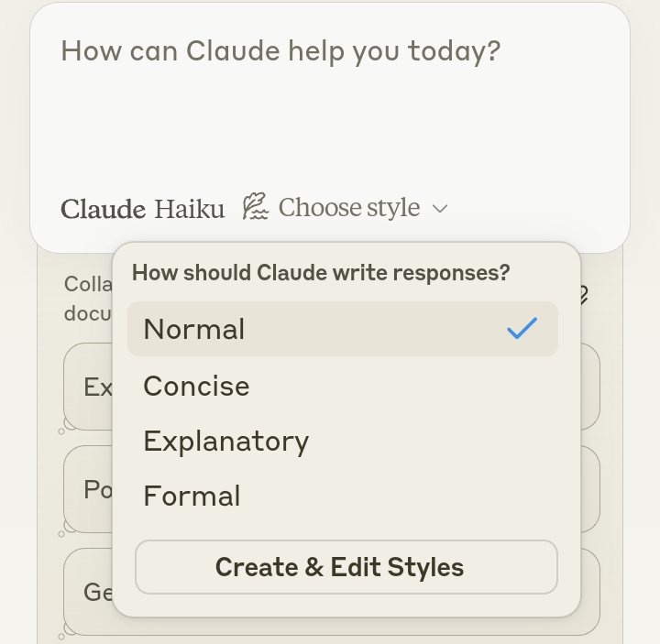The image size is (660, 644).
Task: Click the small bubble below the 'Ex' card
Action: pyautogui.click(x=61, y=430)
